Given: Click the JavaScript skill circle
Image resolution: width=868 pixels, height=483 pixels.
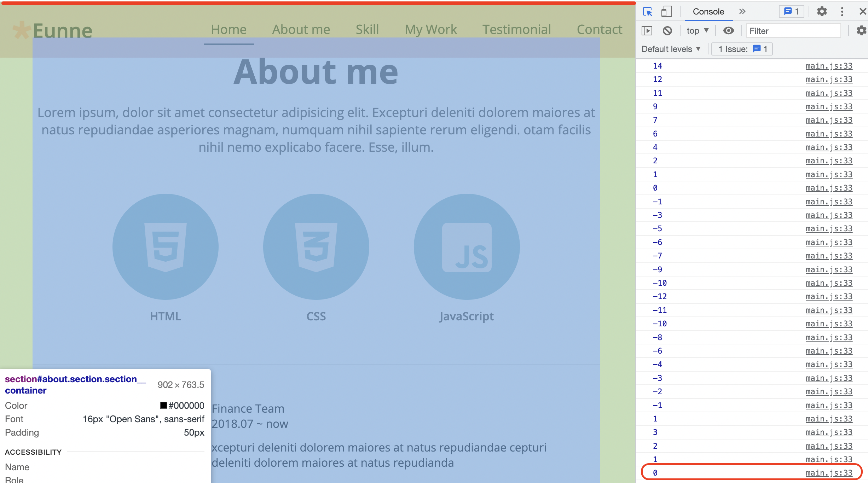Looking at the screenshot, I should click(x=467, y=246).
